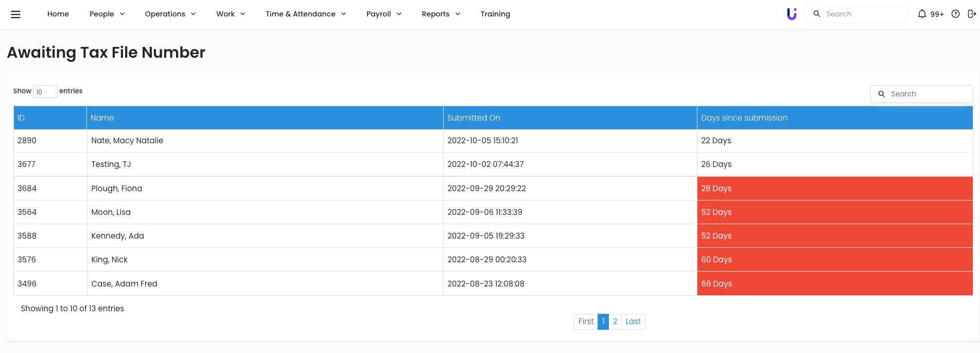Go to page 2 of results
The width and height of the screenshot is (980, 353).
pos(615,322)
